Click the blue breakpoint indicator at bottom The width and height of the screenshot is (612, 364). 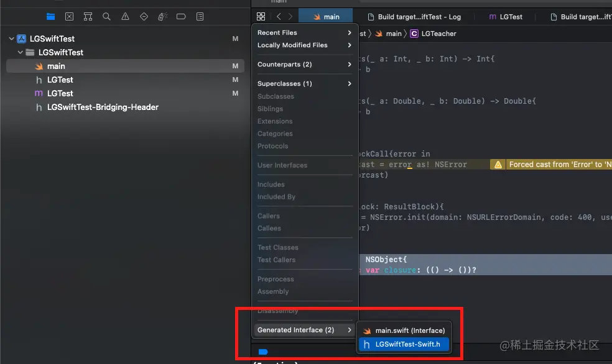point(263,352)
